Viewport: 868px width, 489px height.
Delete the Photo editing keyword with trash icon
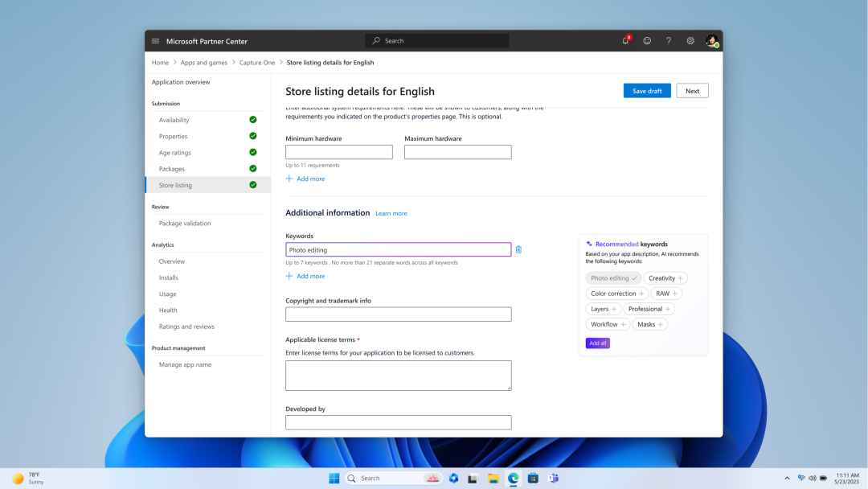[518, 249]
